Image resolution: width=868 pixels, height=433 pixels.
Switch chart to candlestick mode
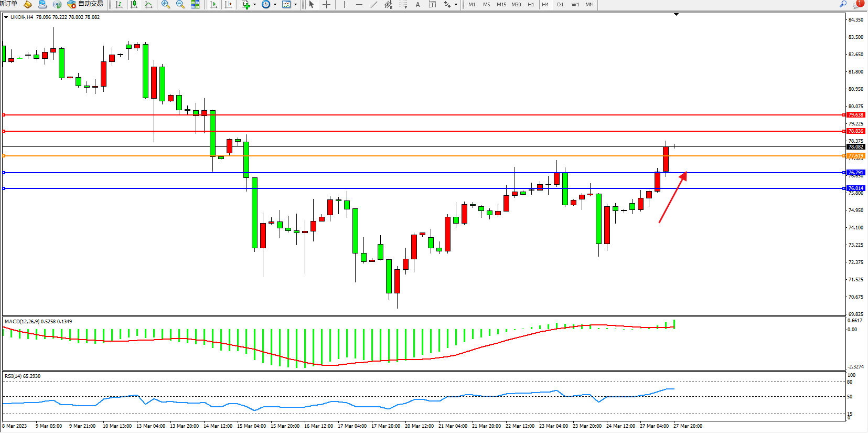click(134, 5)
